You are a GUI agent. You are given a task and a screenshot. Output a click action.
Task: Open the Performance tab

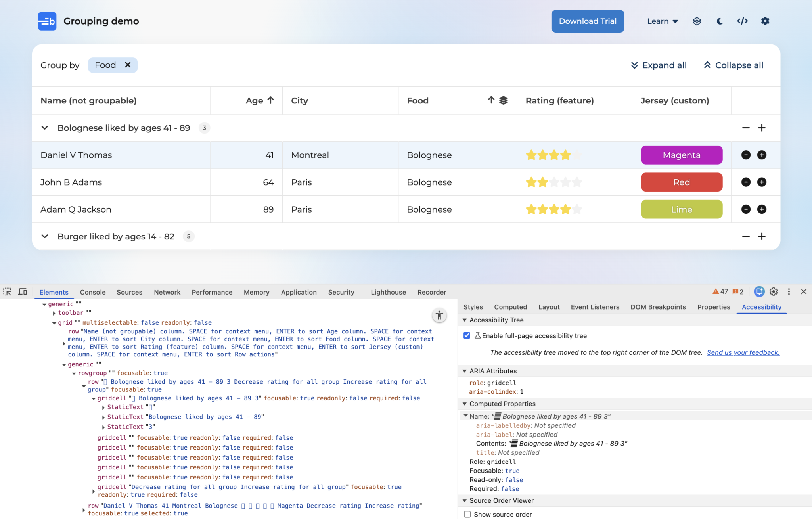point(212,292)
